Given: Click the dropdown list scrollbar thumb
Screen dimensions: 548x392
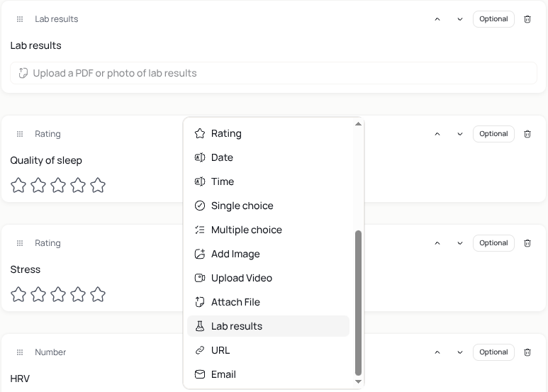Looking at the screenshot, I should [358, 303].
